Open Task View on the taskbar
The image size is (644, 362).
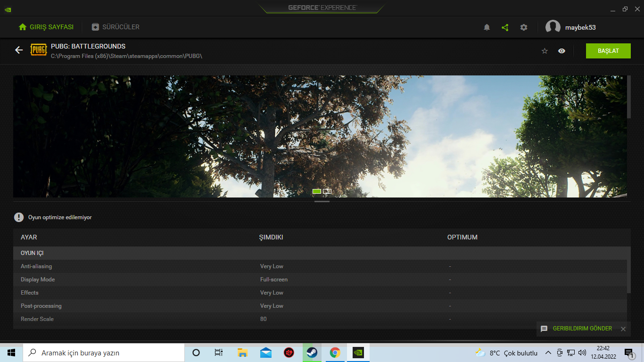pyautogui.click(x=219, y=353)
